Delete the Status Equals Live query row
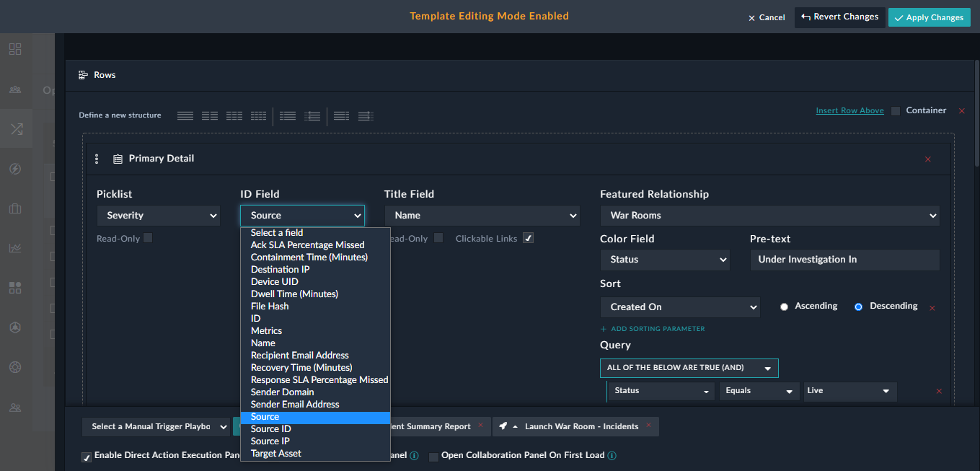The width and height of the screenshot is (980, 471). click(939, 391)
